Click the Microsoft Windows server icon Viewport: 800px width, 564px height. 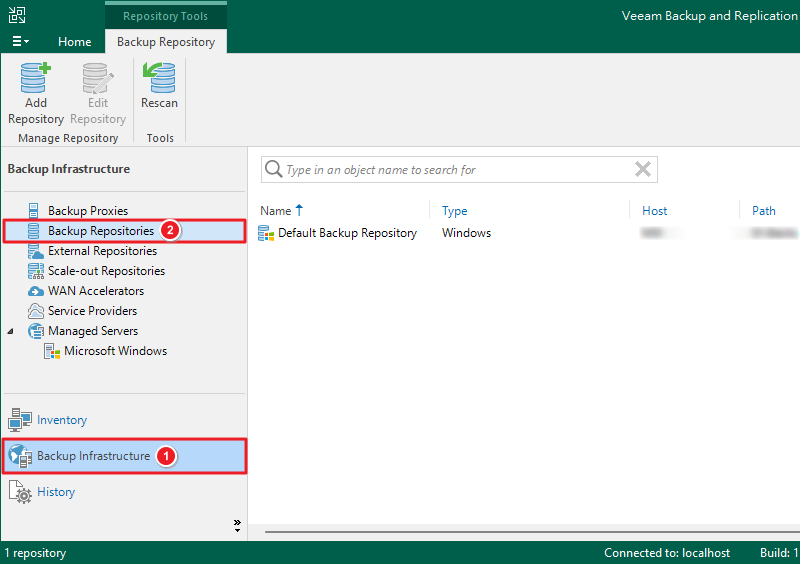pos(52,351)
